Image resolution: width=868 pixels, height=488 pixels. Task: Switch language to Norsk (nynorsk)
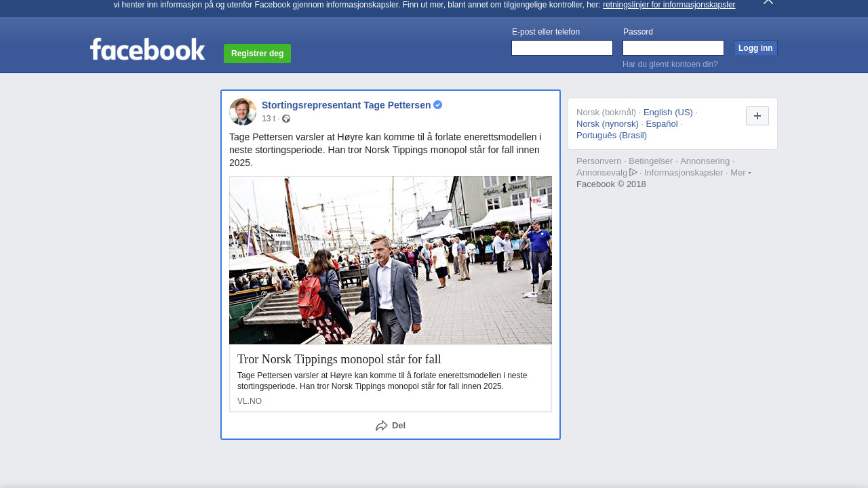(x=608, y=123)
